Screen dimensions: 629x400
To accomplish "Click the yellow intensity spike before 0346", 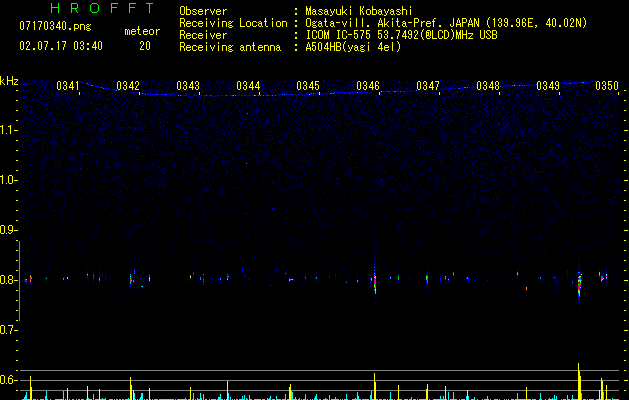I will [x=375, y=386].
